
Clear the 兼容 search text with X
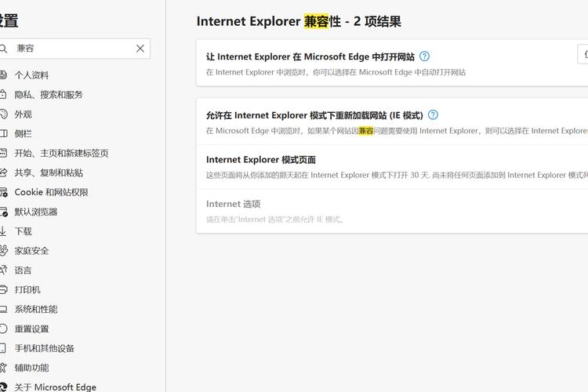[x=140, y=49]
